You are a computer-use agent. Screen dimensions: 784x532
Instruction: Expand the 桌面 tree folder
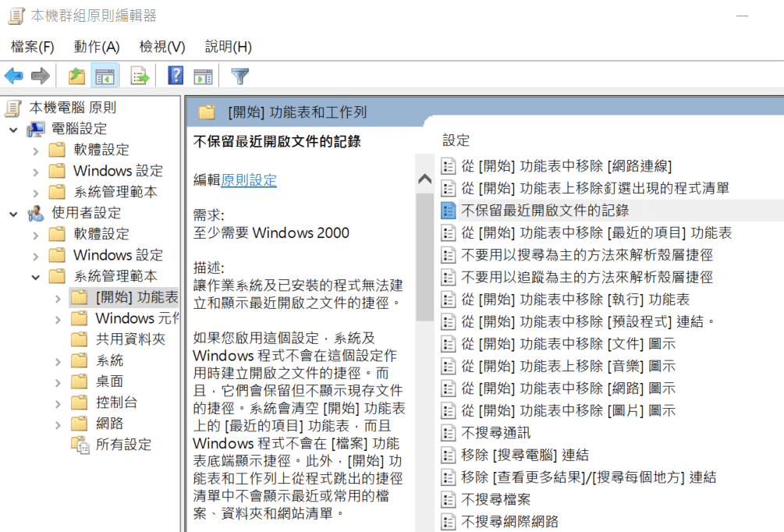(x=58, y=382)
